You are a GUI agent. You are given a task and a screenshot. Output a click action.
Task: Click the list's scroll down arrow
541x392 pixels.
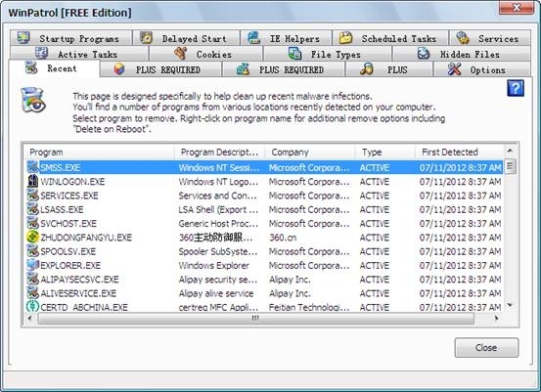510,305
